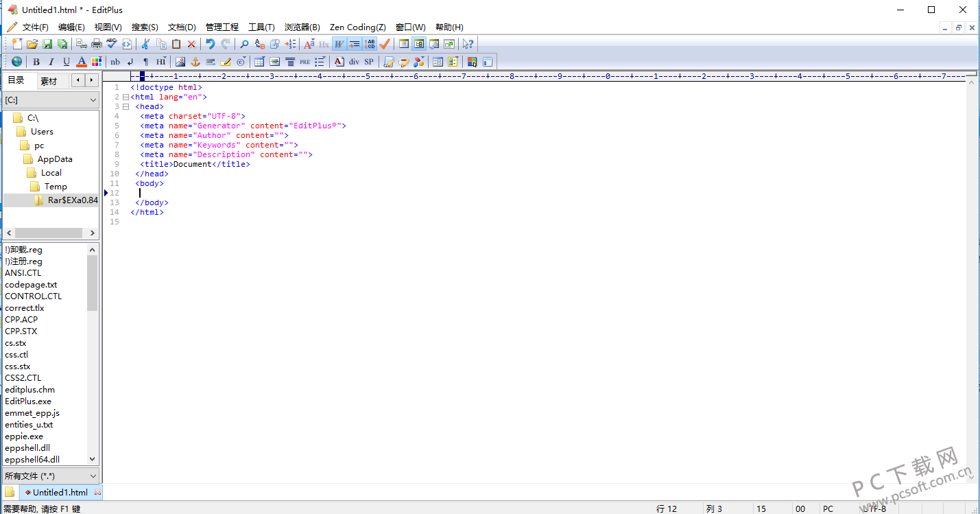Click the panel tab left arrow
Viewport: 980px width, 514px height.
(x=79, y=80)
